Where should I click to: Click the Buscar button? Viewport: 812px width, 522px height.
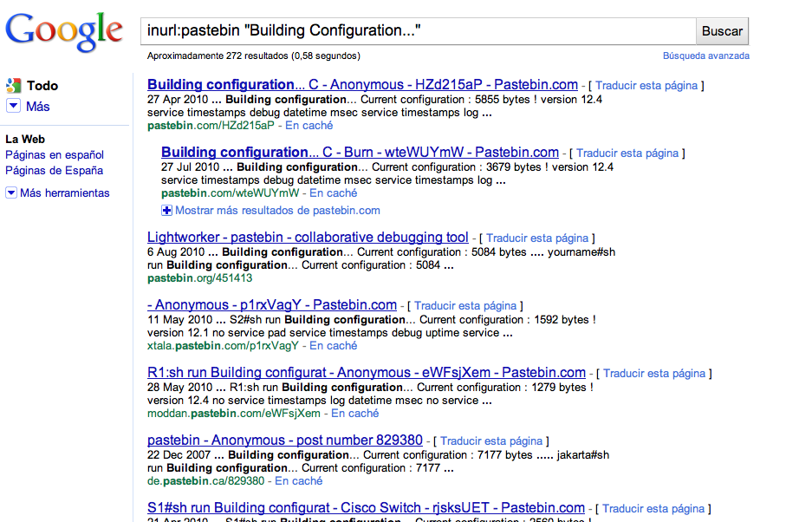(x=722, y=31)
